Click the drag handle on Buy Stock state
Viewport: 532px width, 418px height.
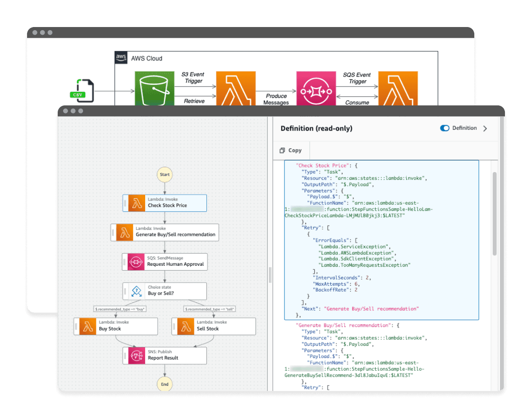point(77,326)
